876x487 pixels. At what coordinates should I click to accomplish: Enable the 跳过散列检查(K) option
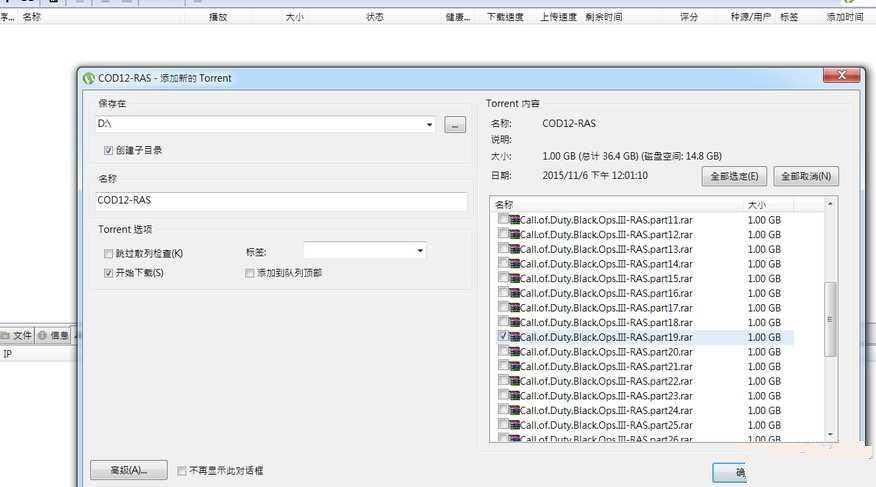[108, 254]
